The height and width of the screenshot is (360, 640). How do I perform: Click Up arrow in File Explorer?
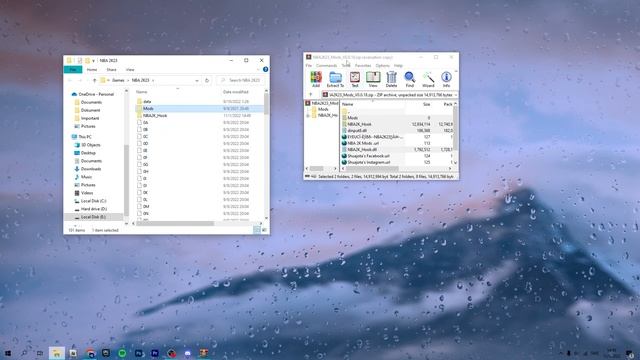point(94,80)
